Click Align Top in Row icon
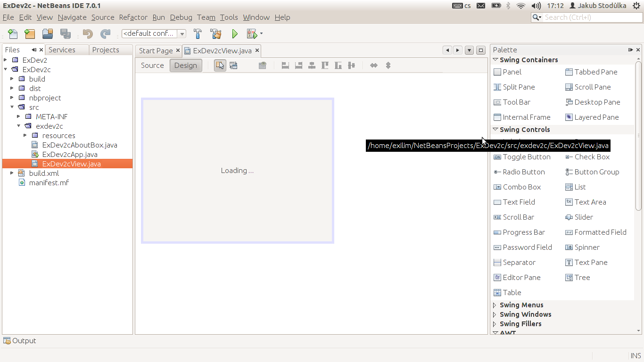 point(325,66)
